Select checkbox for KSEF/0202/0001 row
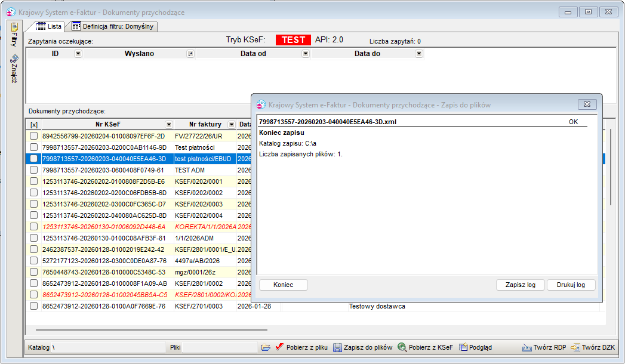625x364 pixels. tap(34, 181)
